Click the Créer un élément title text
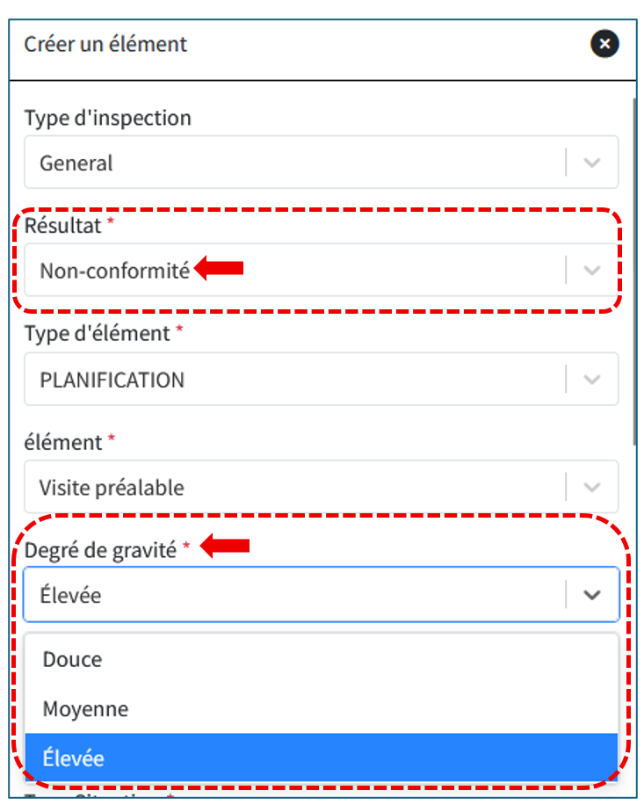Viewport: 644px width, 812px height. pyautogui.click(x=105, y=43)
